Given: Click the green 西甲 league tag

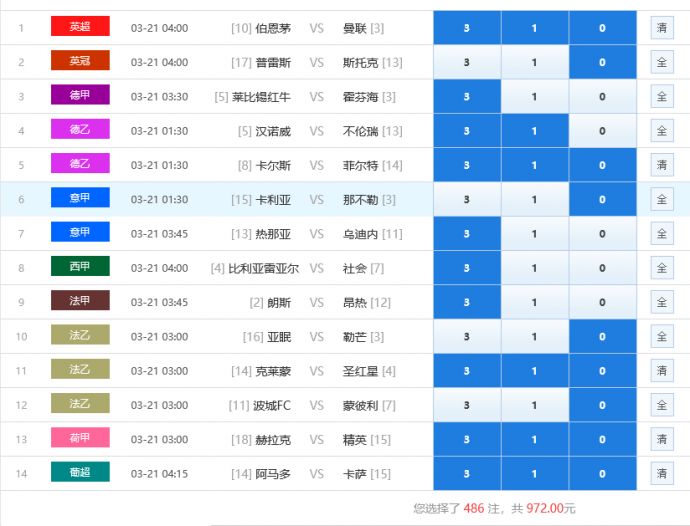Looking at the screenshot, I should [x=80, y=267].
